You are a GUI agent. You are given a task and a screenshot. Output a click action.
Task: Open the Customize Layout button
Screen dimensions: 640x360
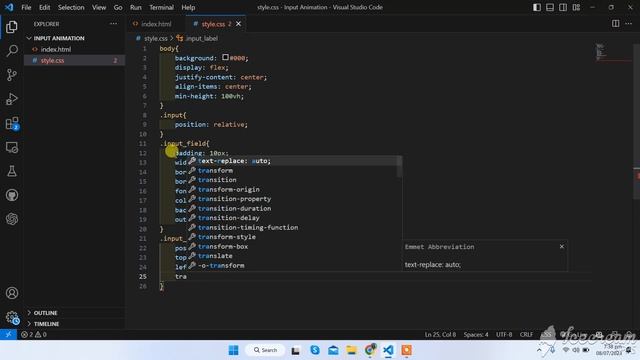576,7
